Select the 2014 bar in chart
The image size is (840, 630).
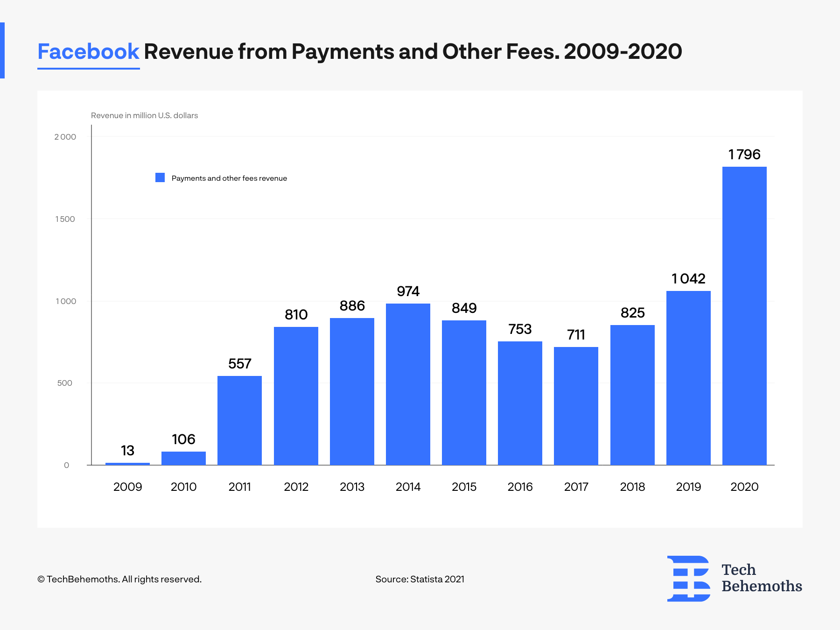pyautogui.click(x=408, y=384)
